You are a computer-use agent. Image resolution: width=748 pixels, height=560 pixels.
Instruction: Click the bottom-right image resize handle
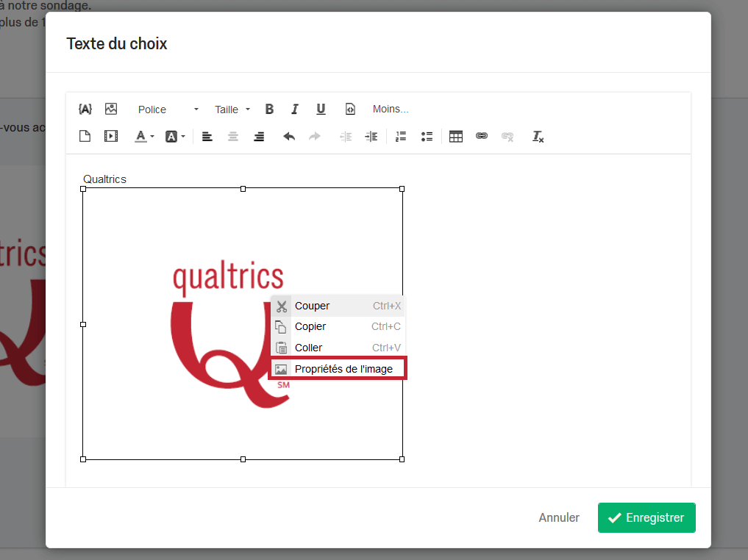pyautogui.click(x=402, y=459)
